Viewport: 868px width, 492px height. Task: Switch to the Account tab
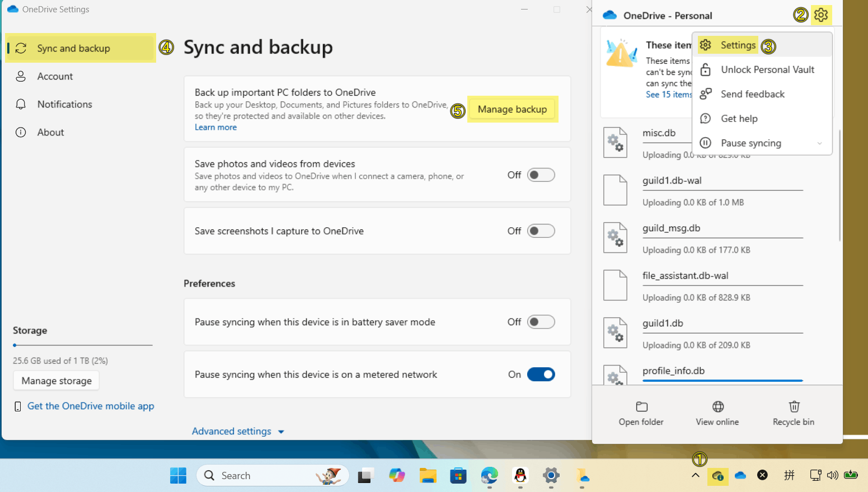[x=55, y=77]
